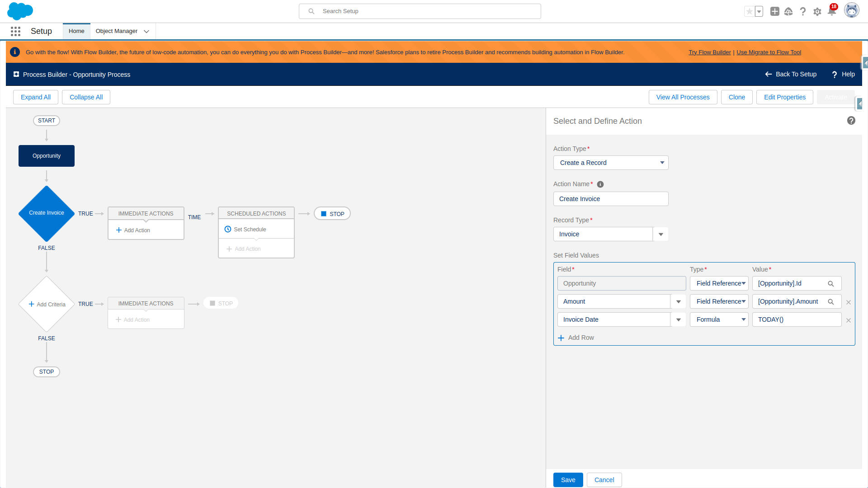Click the info icon beside Action Name
This screenshot has width=868, height=488.
(600, 184)
